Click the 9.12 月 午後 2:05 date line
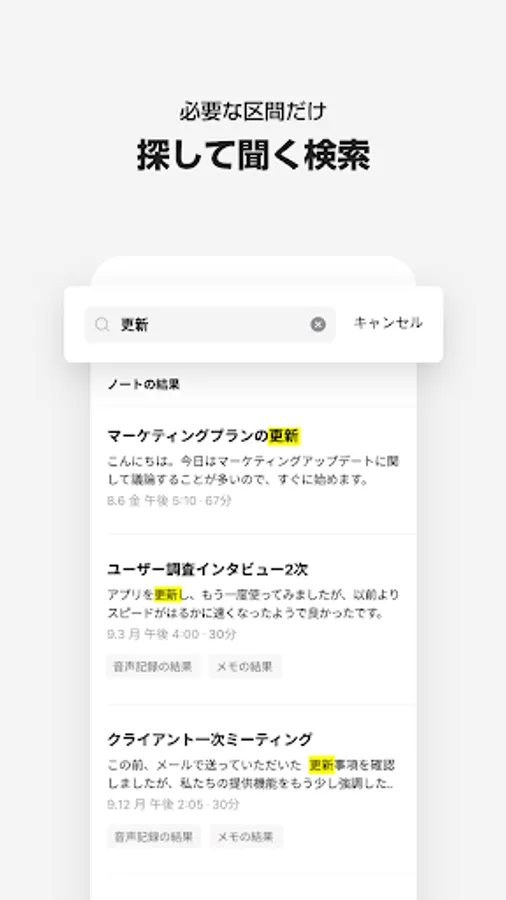 point(173,804)
